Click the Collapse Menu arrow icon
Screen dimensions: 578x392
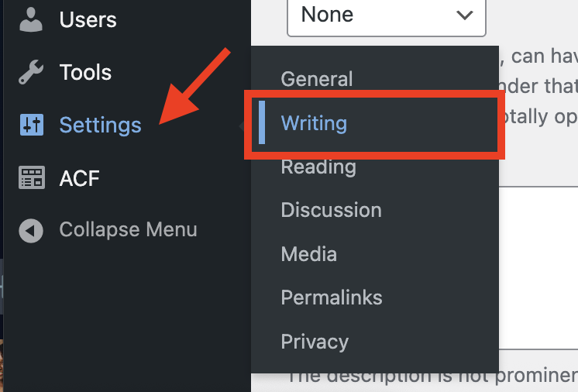(x=31, y=230)
